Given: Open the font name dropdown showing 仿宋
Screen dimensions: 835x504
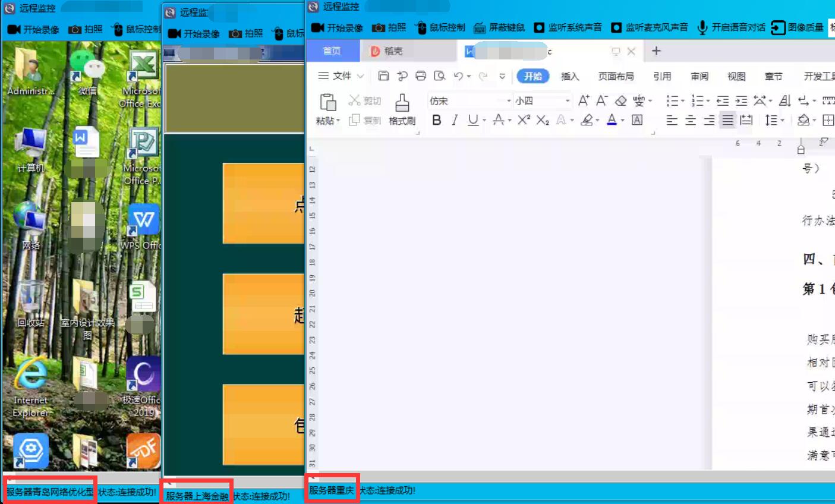Looking at the screenshot, I should 470,101.
